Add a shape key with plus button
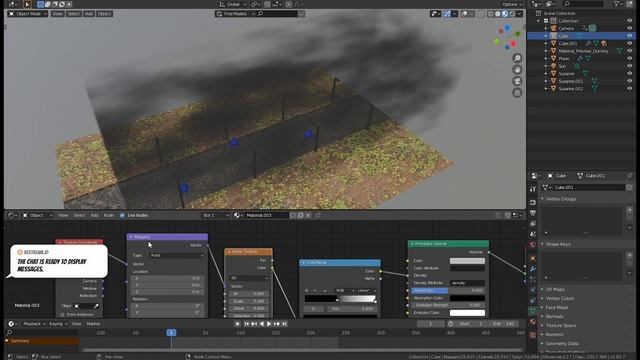The height and width of the screenshot is (360, 640). (629, 255)
